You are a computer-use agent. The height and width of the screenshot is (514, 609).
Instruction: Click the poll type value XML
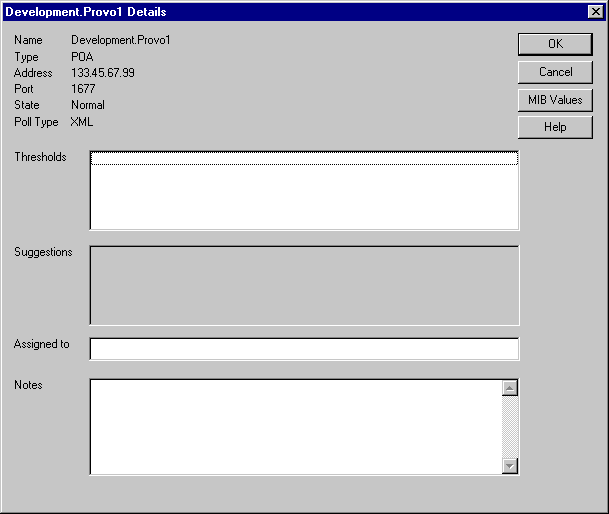pyautogui.click(x=82, y=122)
